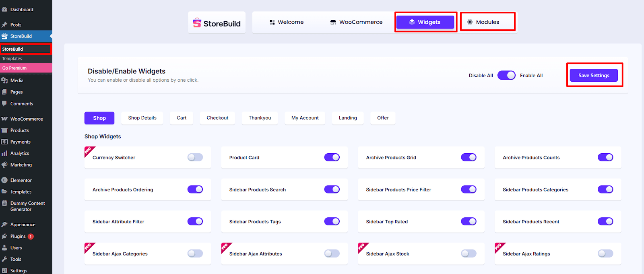The image size is (644, 274).
Task: Open the My Account tab
Action: click(305, 118)
